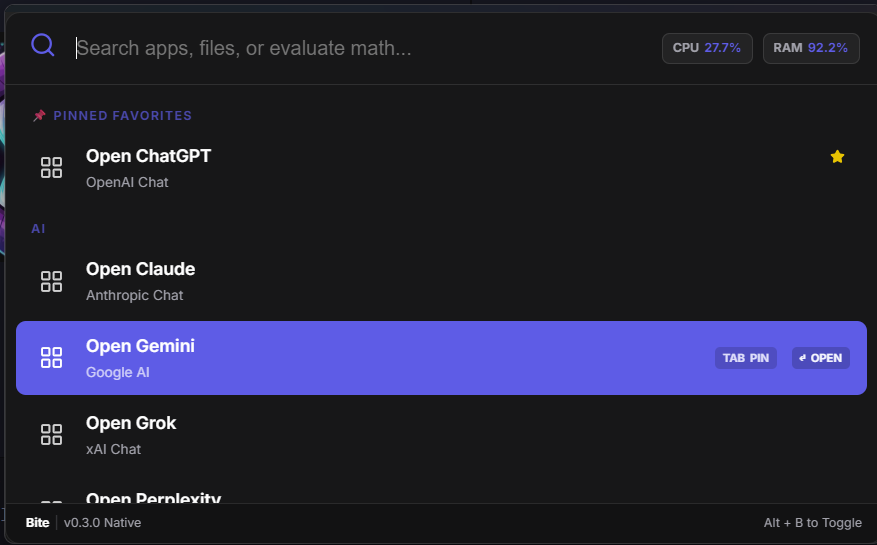Click the OPEN badge on the Gemini row
This screenshot has width=877, height=545.
pyautogui.click(x=820, y=358)
